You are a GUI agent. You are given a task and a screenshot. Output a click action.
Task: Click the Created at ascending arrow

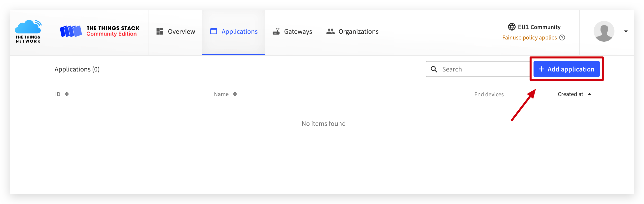tap(589, 94)
